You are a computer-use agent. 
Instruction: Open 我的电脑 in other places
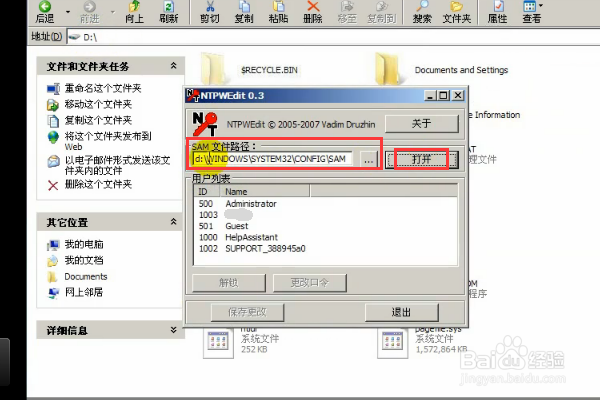pyautogui.click(x=84, y=244)
